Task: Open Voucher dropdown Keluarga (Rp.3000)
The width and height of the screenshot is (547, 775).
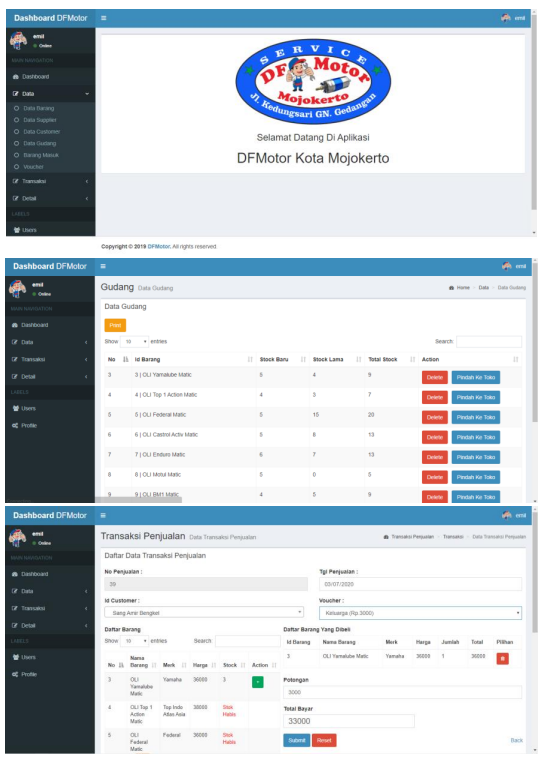Action: pos(421,613)
